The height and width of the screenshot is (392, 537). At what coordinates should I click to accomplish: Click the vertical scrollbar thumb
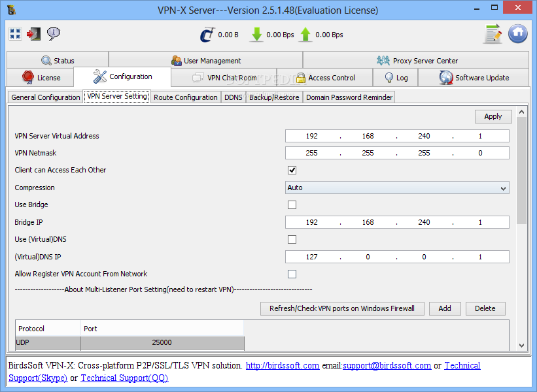tap(521, 171)
